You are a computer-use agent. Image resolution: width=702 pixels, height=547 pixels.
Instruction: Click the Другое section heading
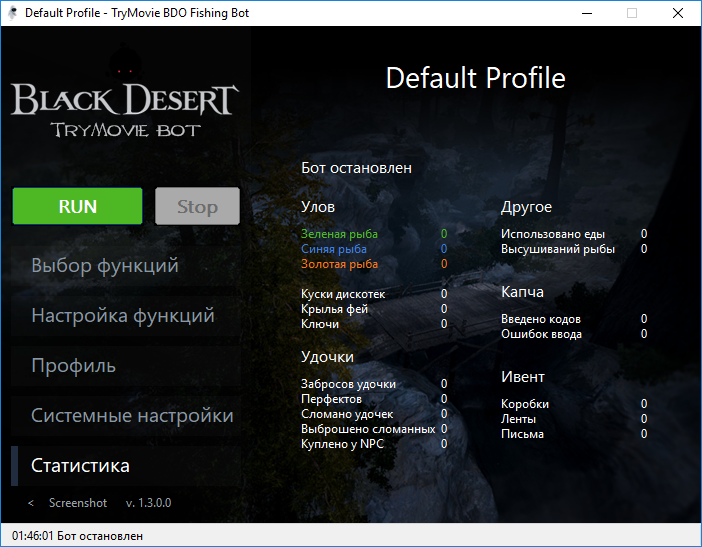pos(526,207)
